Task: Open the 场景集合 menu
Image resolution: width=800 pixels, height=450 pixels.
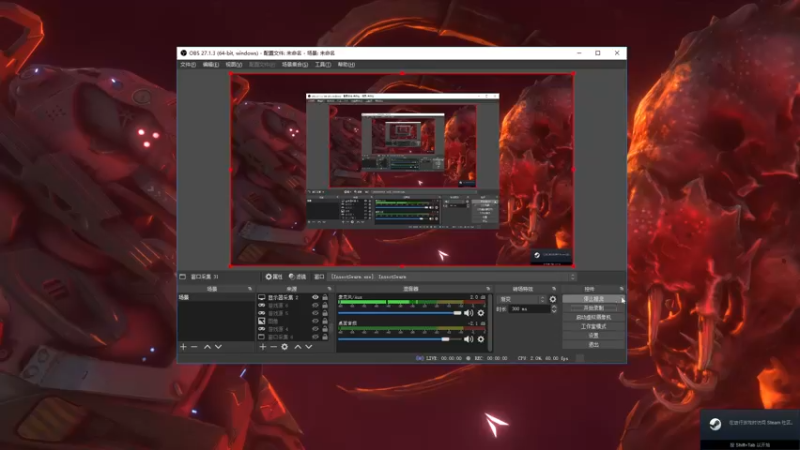Action: [x=295, y=65]
